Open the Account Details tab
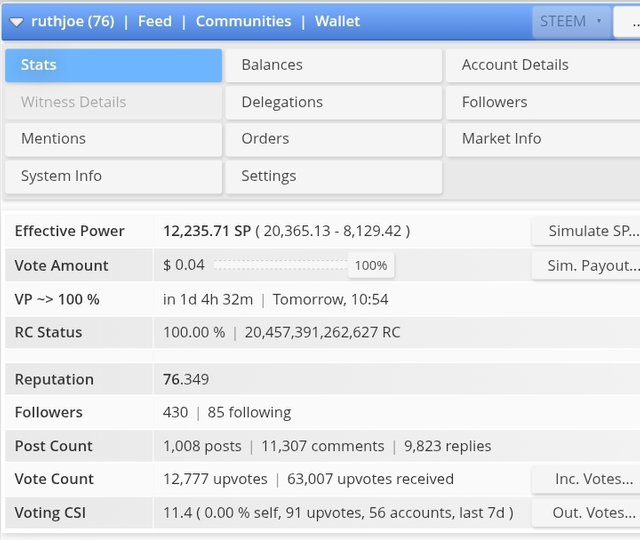The image size is (640, 540). (543, 65)
